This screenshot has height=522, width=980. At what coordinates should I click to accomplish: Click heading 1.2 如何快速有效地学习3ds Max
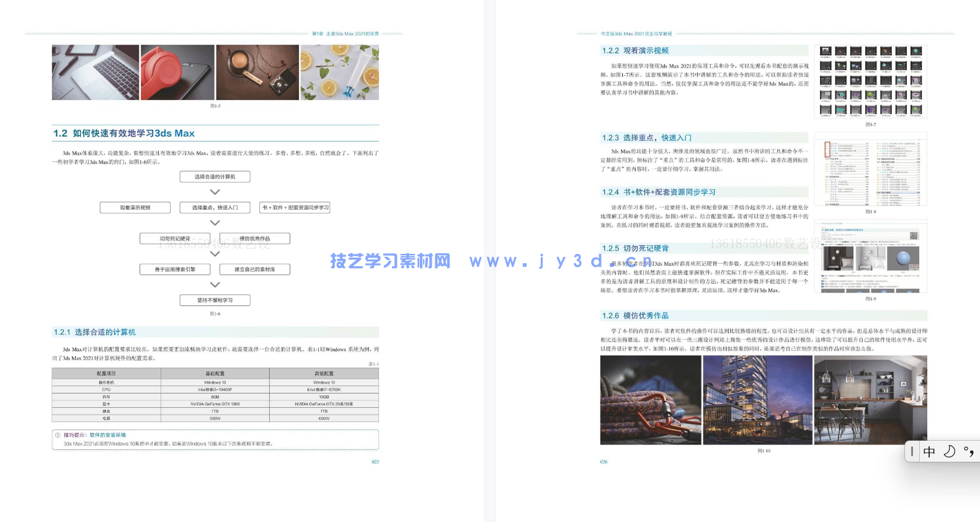[x=124, y=133]
